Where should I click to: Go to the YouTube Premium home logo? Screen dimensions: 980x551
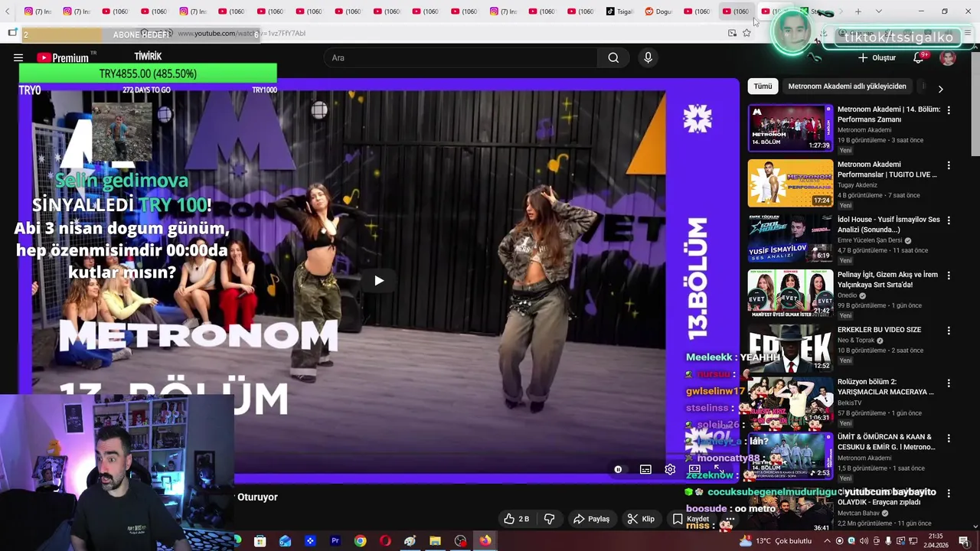tap(64, 57)
